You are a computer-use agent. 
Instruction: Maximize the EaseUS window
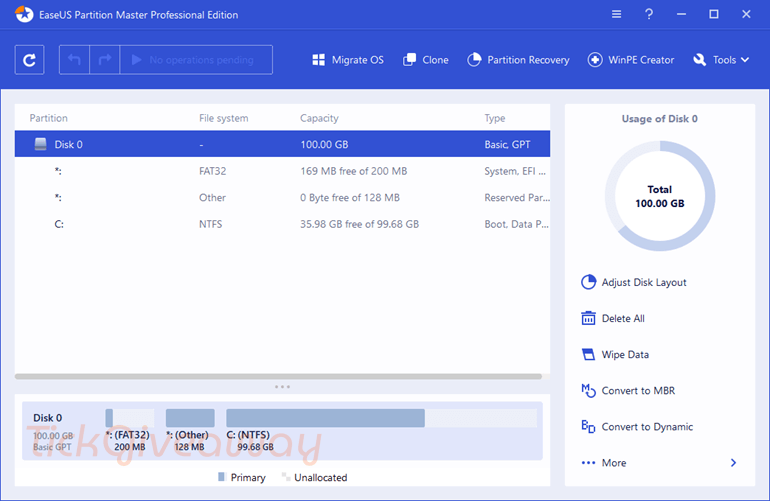coord(714,14)
